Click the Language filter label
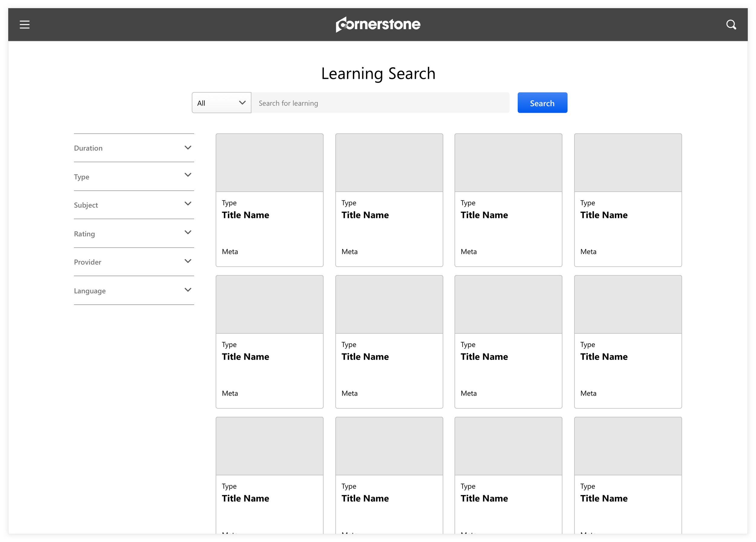756x542 pixels. click(90, 291)
